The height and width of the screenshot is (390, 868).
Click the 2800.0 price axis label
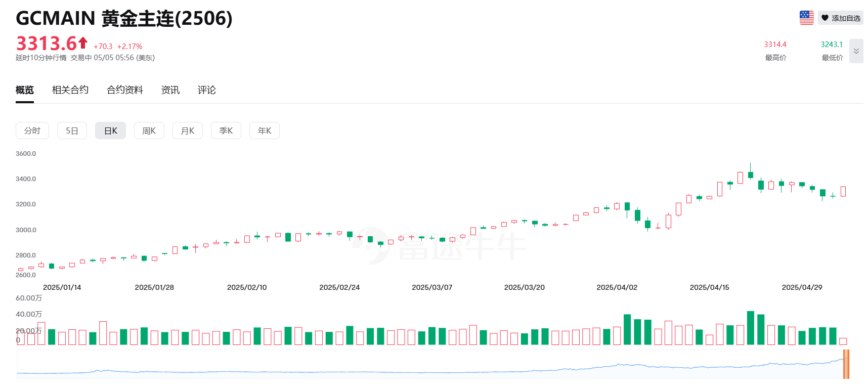pyautogui.click(x=26, y=255)
